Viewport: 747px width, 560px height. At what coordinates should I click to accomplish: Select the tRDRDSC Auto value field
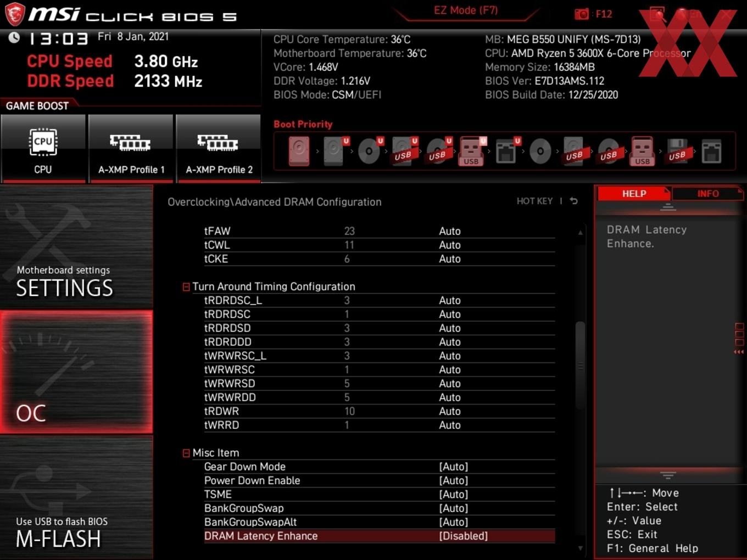click(450, 314)
